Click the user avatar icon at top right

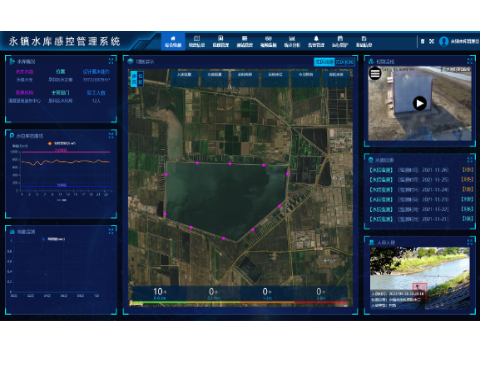[444, 41]
